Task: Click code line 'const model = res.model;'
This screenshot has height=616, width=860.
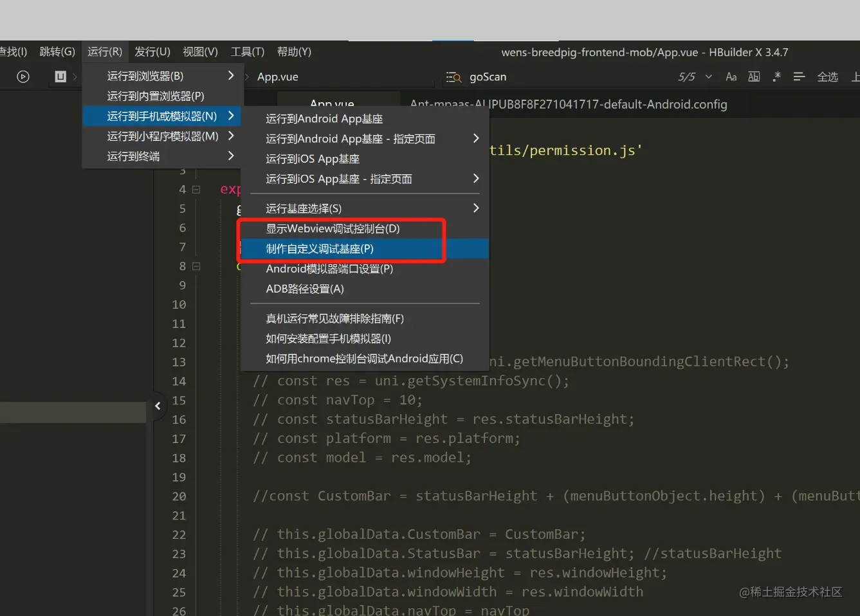Action: pos(362,458)
